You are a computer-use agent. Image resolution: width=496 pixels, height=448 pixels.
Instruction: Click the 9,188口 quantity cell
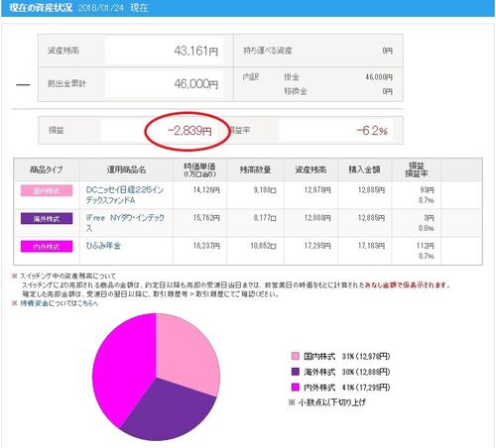265,190
